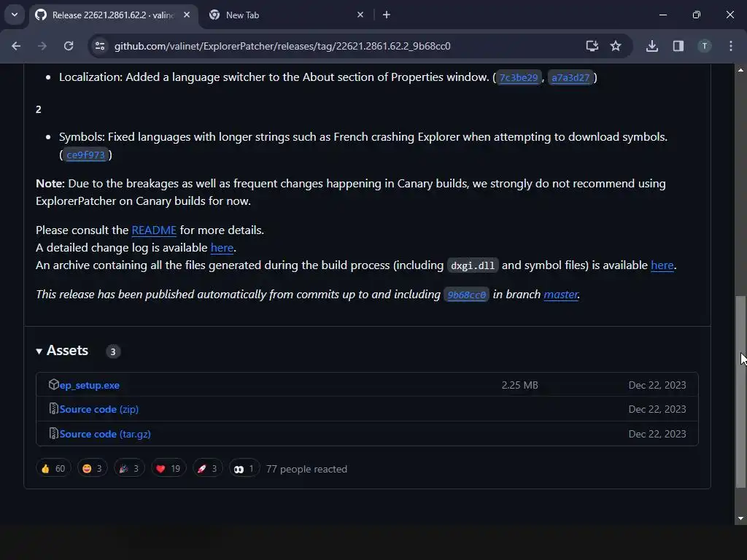Click the scrollbar down arrow

(x=740, y=518)
